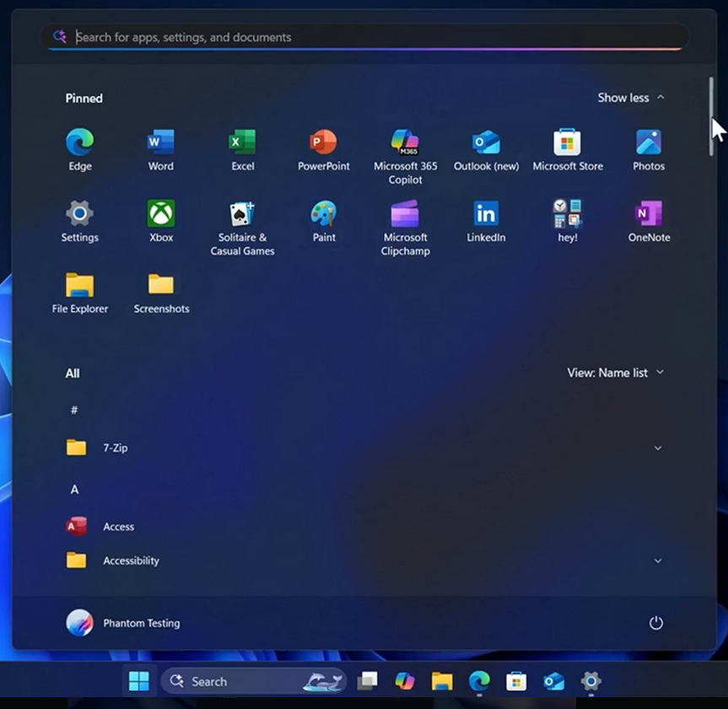Screen dimensions: 728x709
Task: Open Access from the All list
Action: [x=100, y=527]
